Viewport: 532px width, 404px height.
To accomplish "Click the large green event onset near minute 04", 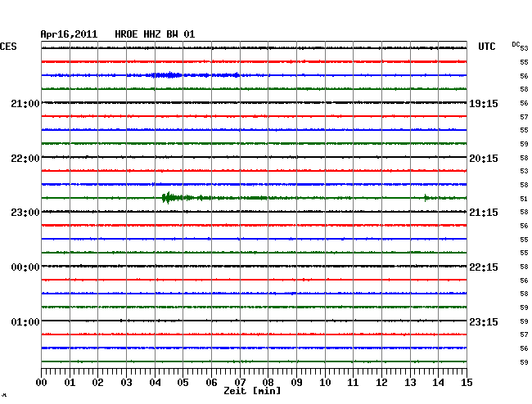I will click(169, 198).
